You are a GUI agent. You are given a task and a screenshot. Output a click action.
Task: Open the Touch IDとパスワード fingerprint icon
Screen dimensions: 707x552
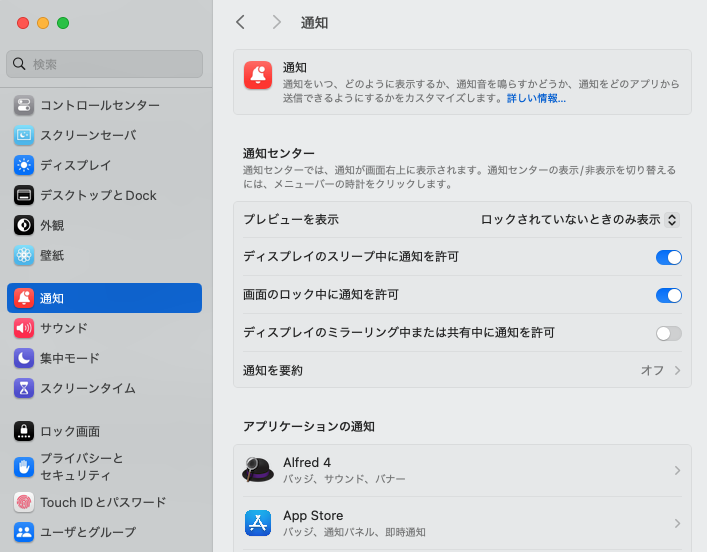[24, 502]
